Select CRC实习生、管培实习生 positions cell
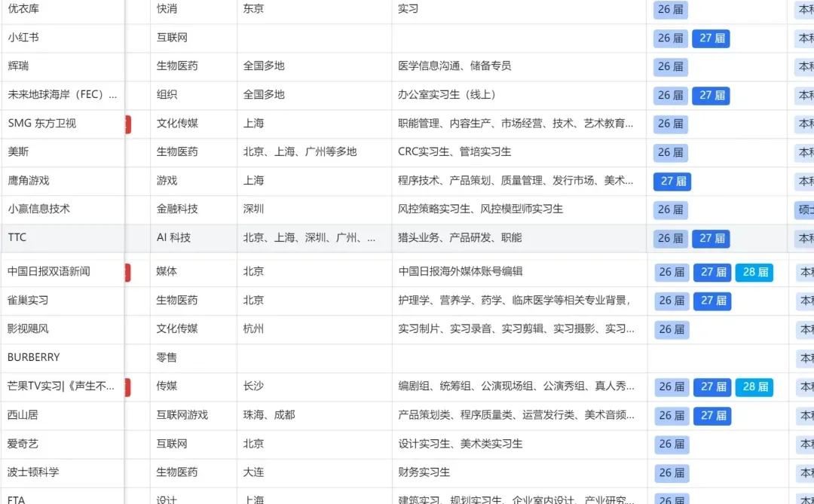This screenshot has width=814, height=504. point(454,151)
